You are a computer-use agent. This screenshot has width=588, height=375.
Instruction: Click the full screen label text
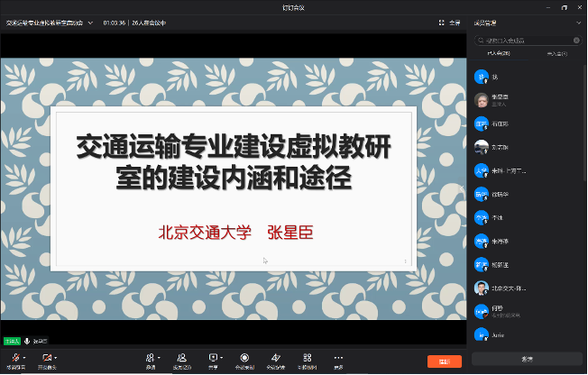(455, 23)
